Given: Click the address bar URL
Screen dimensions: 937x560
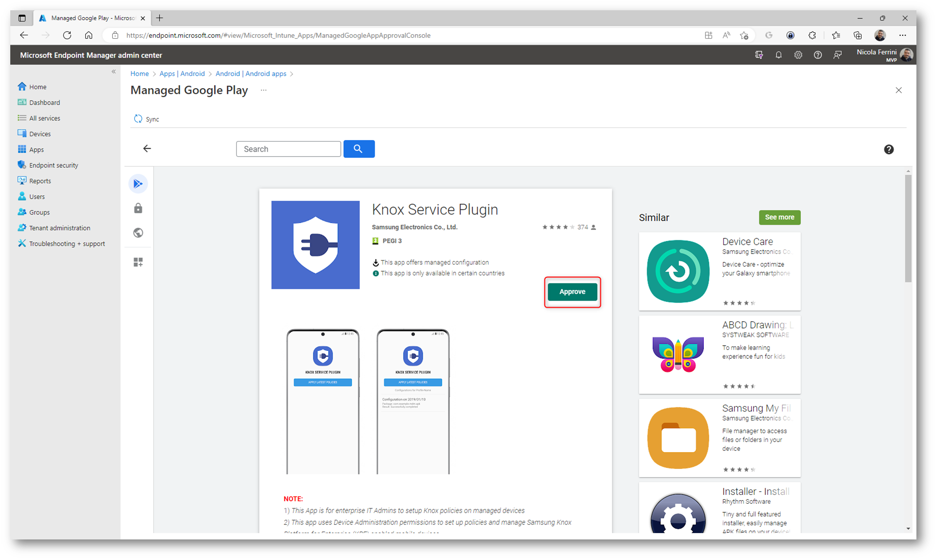Looking at the screenshot, I should [278, 35].
